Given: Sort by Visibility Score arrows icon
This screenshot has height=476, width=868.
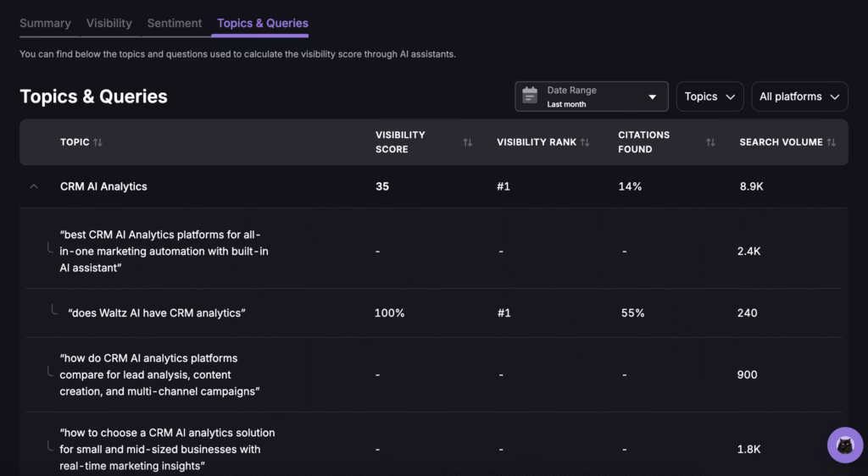Looking at the screenshot, I should tap(467, 142).
